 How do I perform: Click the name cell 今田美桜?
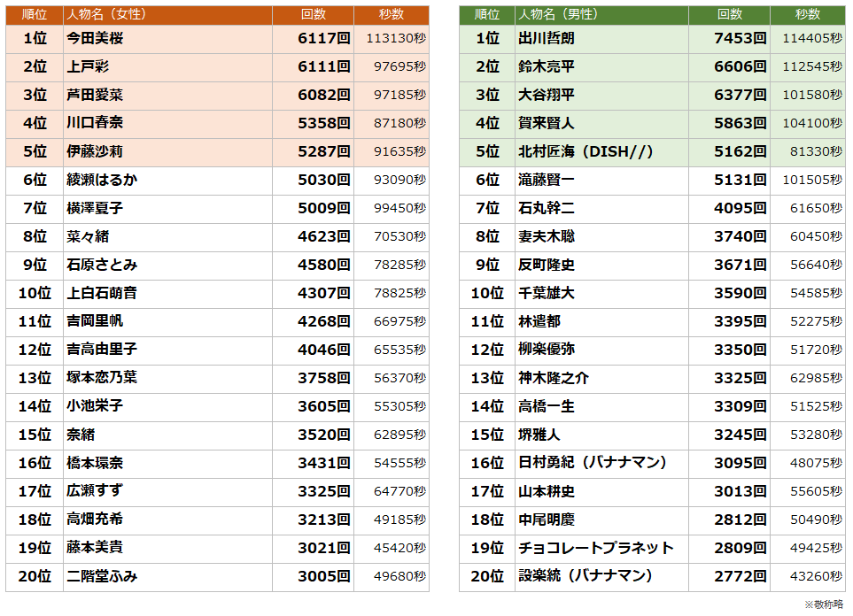95,39
